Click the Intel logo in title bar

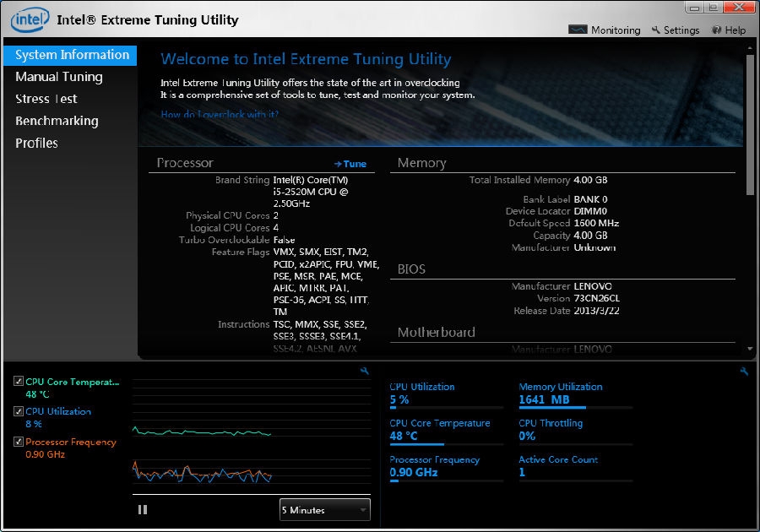(30, 19)
